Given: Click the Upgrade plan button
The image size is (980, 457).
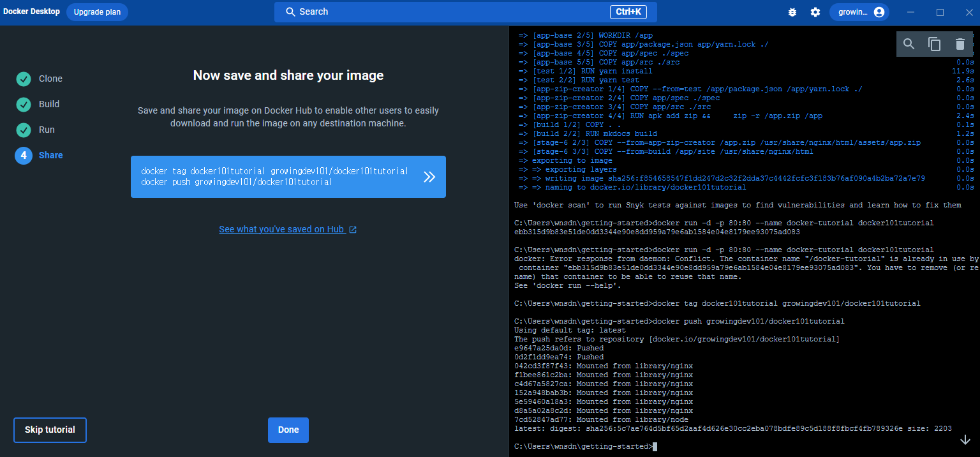Looking at the screenshot, I should tap(97, 12).
